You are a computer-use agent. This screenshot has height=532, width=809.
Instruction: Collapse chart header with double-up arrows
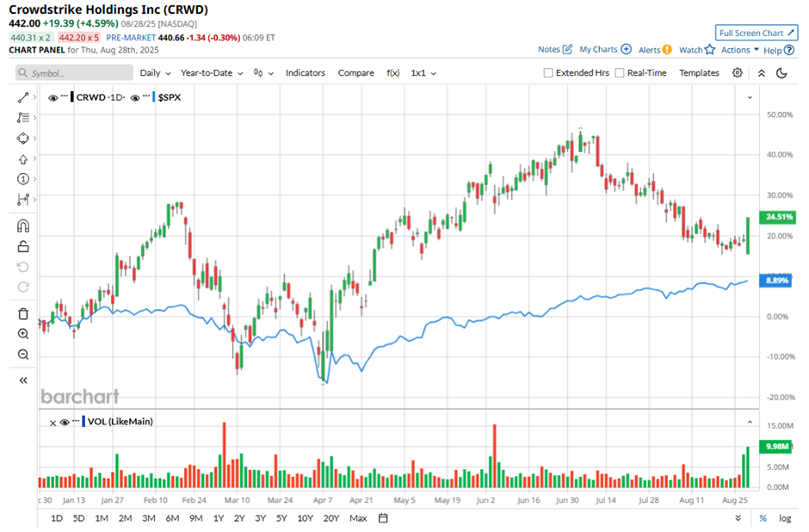coord(762,73)
